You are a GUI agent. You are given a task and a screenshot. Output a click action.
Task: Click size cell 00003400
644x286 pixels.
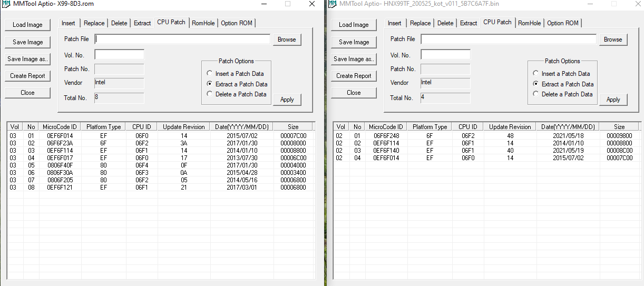click(293, 173)
